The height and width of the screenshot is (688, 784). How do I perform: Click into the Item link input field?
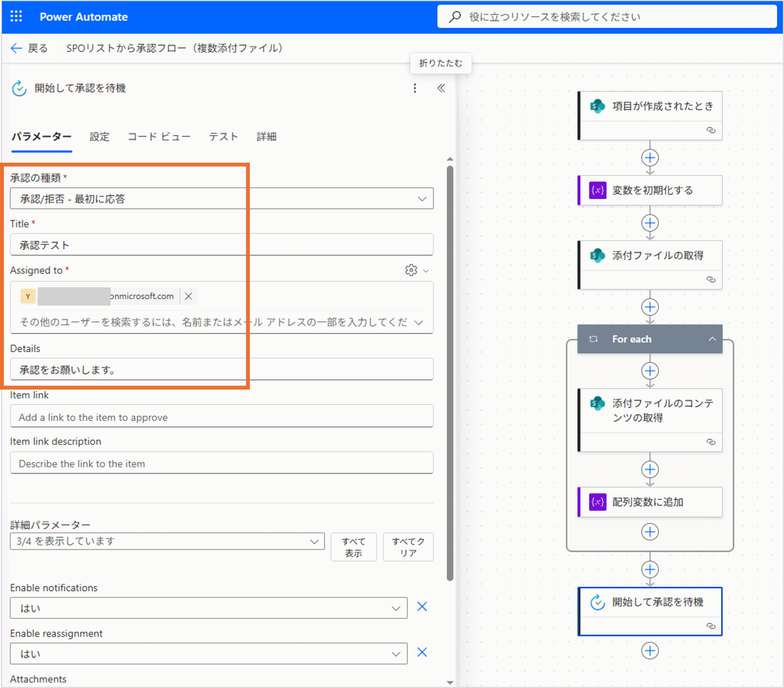pos(221,417)
